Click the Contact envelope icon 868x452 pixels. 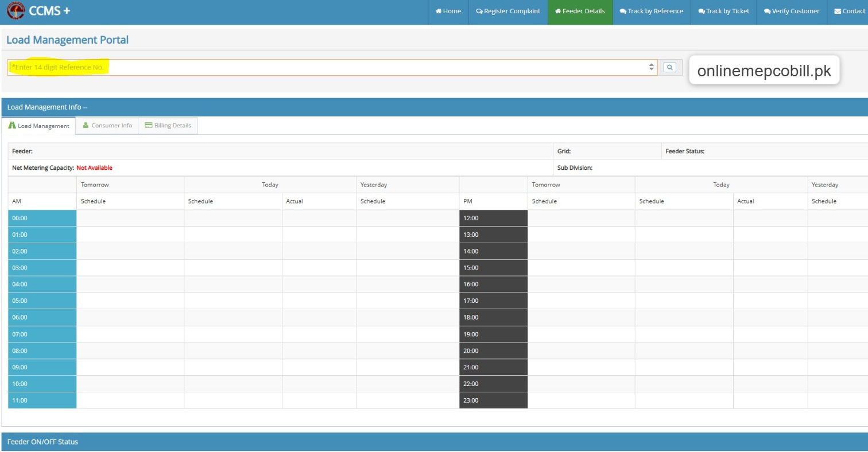(x=838, y=11)
